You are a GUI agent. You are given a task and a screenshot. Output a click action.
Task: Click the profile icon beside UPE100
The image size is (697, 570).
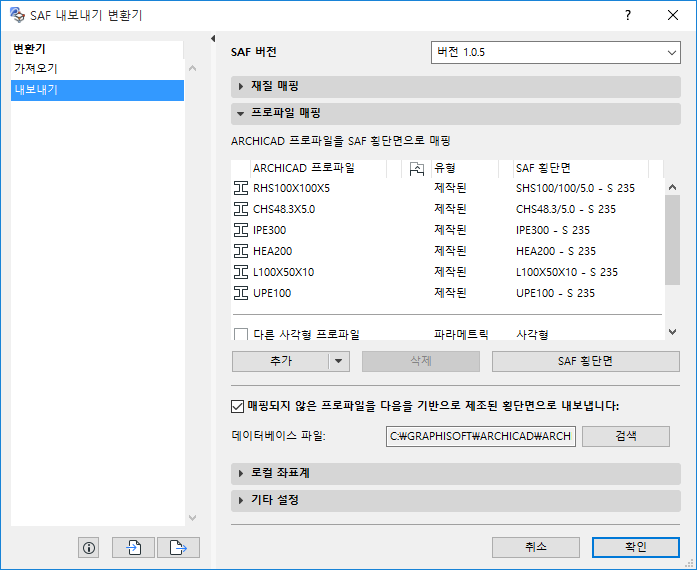point(240,293)
